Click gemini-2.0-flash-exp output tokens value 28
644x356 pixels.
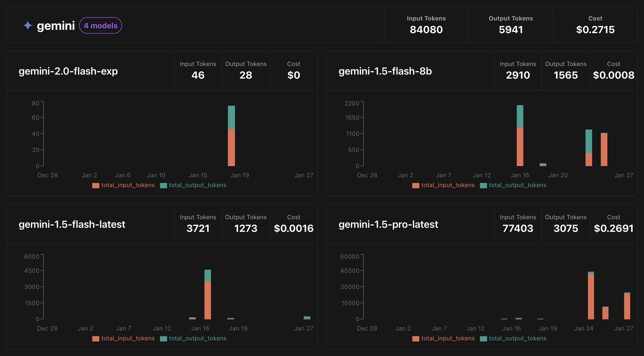click(246, 75)
